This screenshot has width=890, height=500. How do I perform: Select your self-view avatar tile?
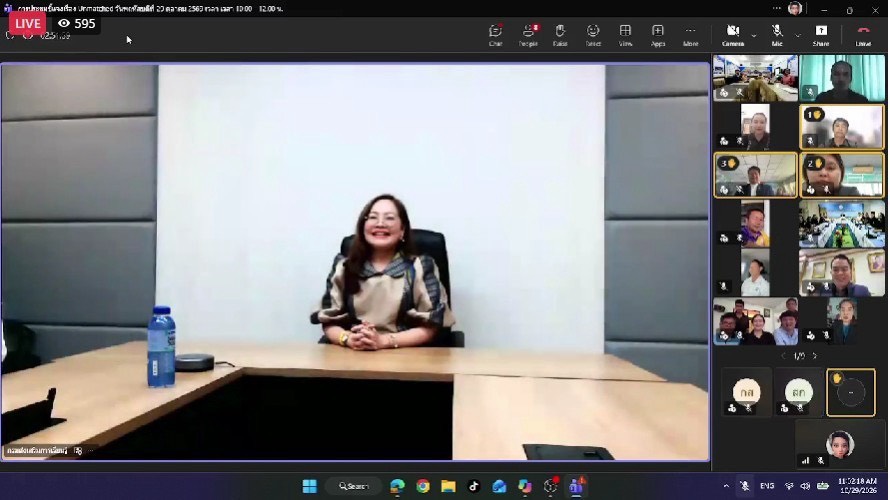click(x=840, y=444)
